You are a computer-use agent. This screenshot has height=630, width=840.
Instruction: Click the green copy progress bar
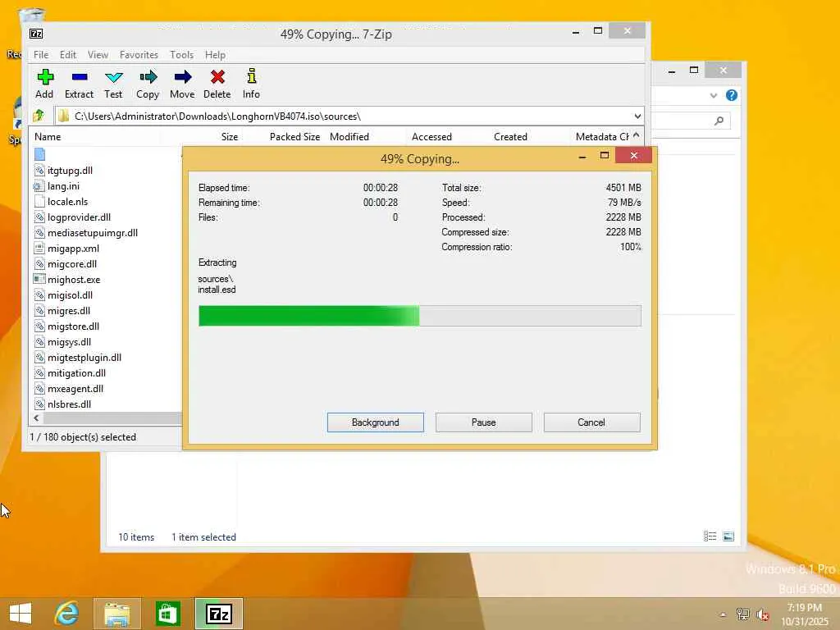click(x=419, y=316)
